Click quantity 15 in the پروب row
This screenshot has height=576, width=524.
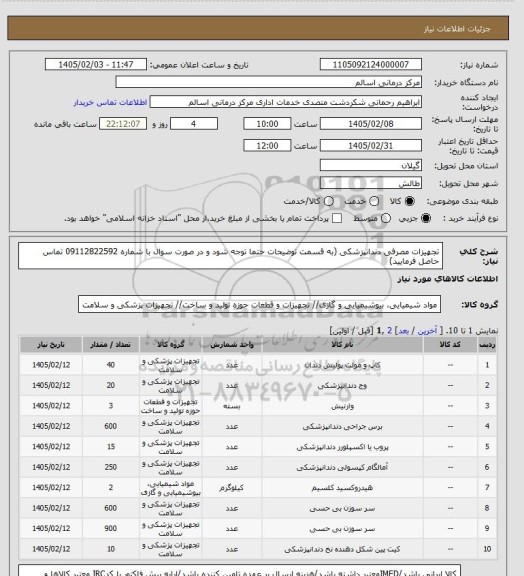(x=111, y=447)
